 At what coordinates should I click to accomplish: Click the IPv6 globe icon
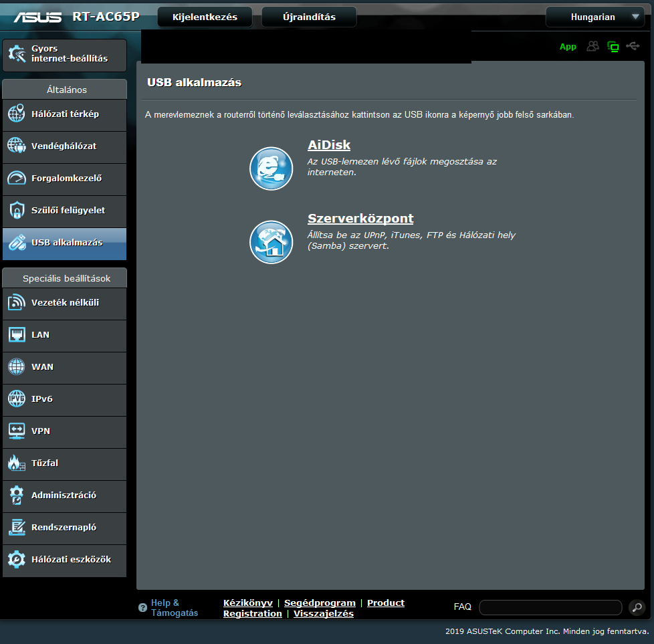click(17, 399)
